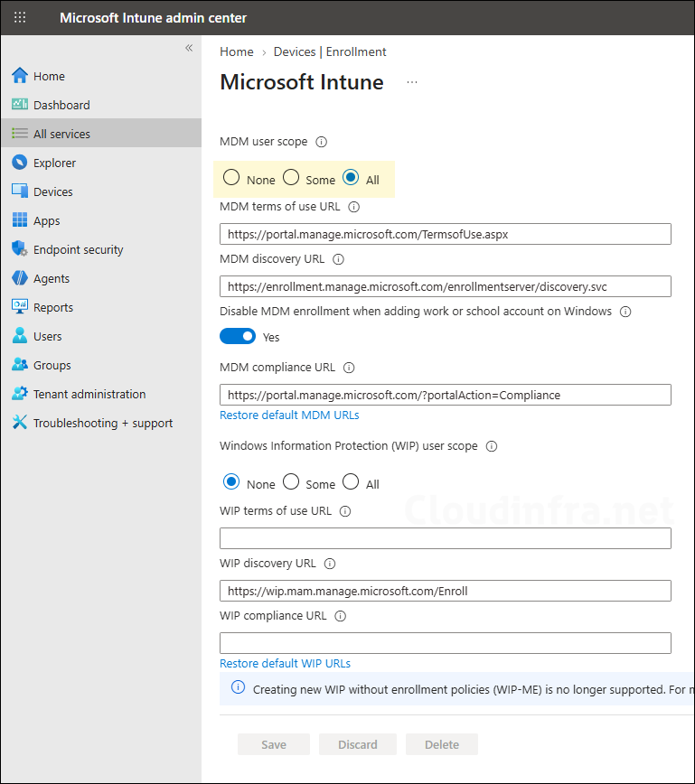Click the Reports screen icon
Image resolution: width=695 pixels, height=784 pixels.
coord(20,307)
